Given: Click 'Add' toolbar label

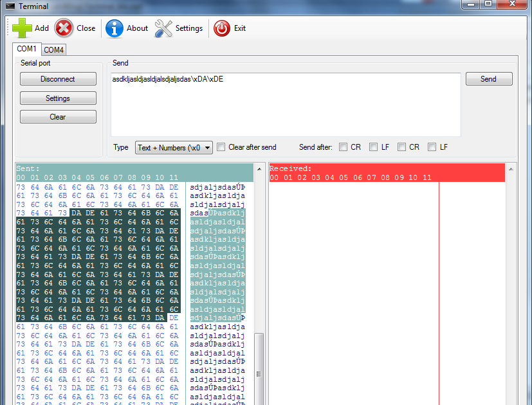Looking at the screenshot, I should tap(42, 28).
